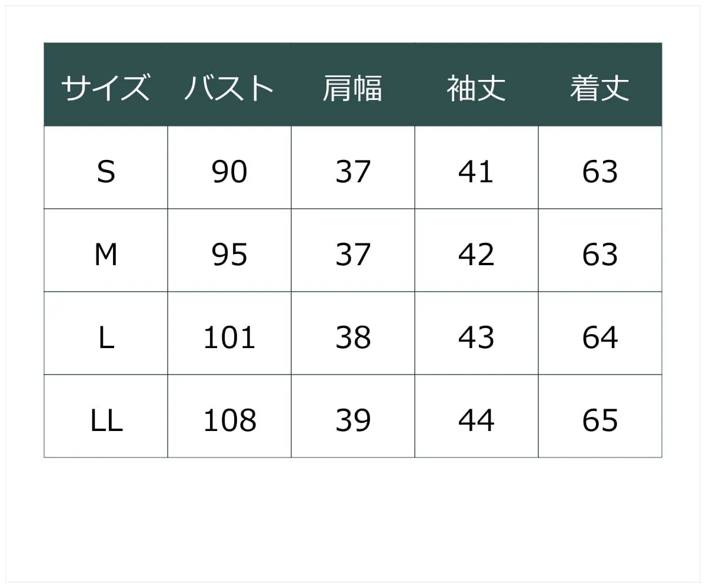Select sleeve length 41 in S row

pos(477,172)
